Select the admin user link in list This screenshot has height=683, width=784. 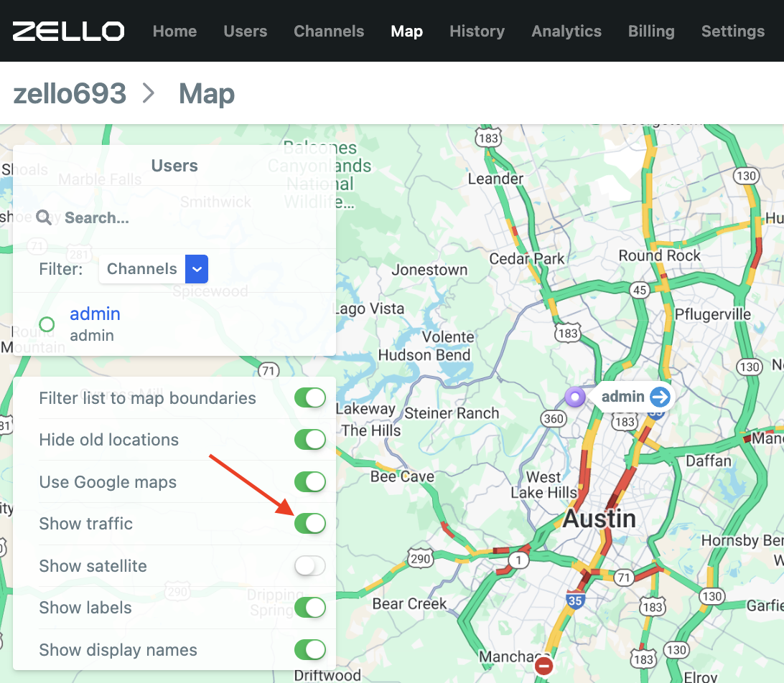click(x=95, y=314)
